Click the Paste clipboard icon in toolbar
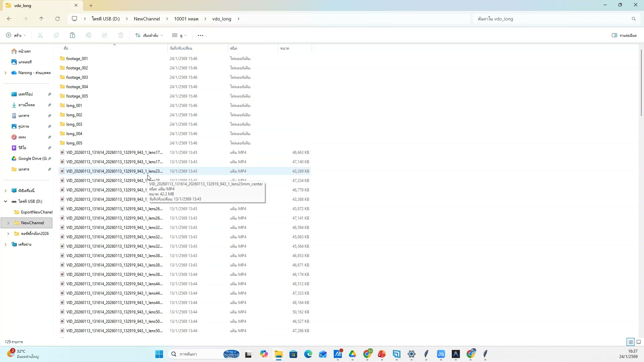The height and width of the screenshot is (362, 644). (72, 35)
